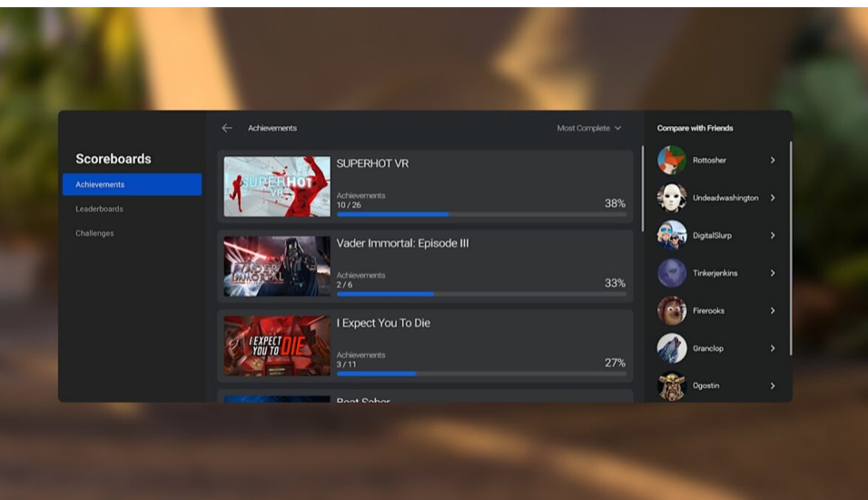Open Rottosher's fox avatar
The image size is (868, 500).
point(672,161)
